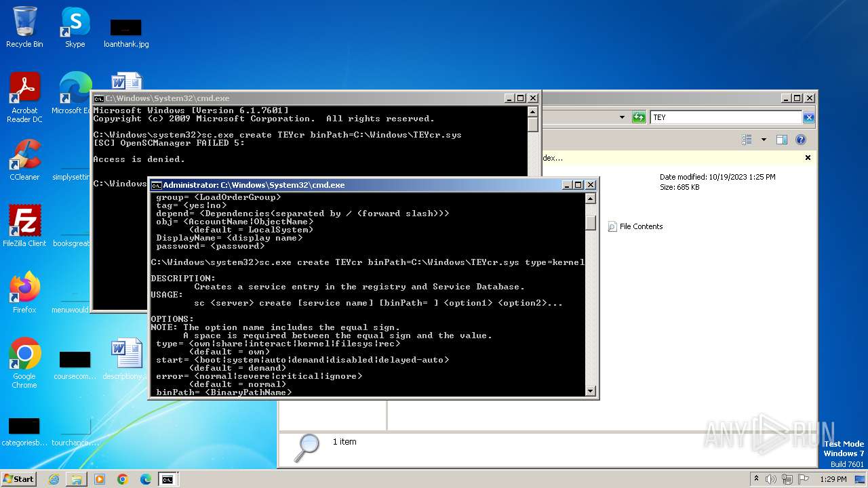The height and width of the screenshot is (488, 868).
Task: Toggle the Explorer preview pane
Action: [781, 140]
